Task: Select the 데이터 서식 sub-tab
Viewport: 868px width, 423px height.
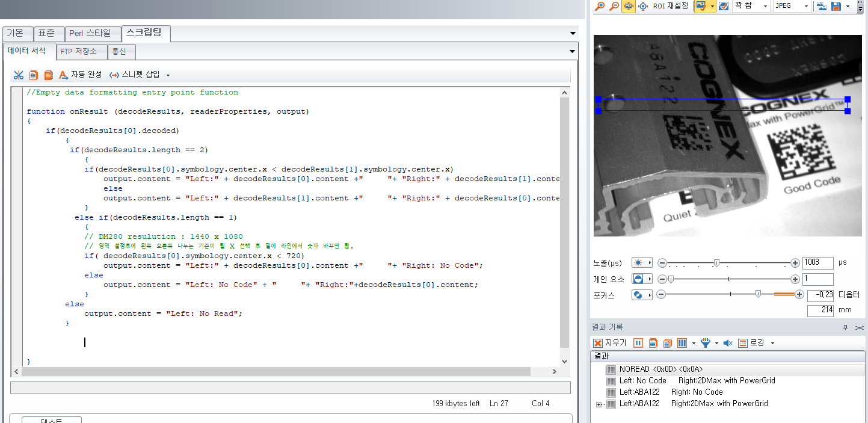Action: 29,51
